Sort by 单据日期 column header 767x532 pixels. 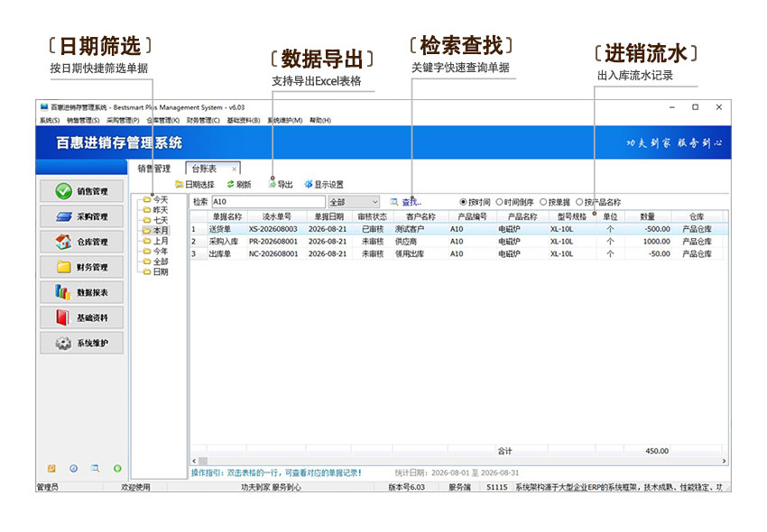tap(328, 216)
